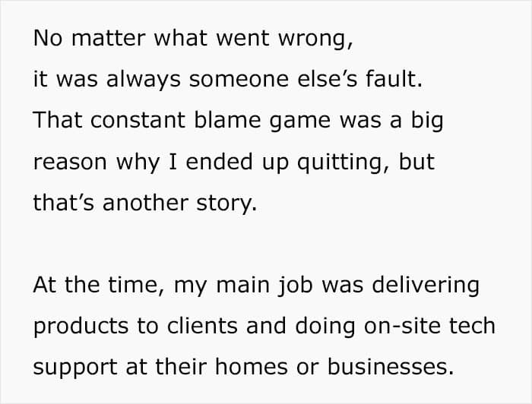The image size is (532, 404).
Task: Click the word "someone"
Action: [x=239, y=79]
